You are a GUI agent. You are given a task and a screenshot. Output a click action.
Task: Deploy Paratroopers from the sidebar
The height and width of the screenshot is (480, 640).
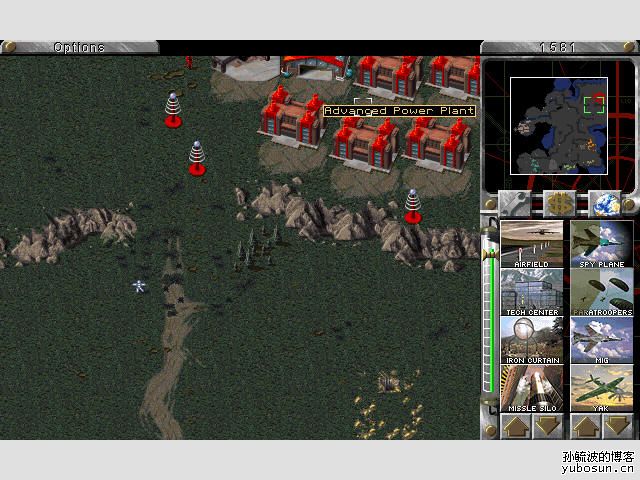[602, 292]
